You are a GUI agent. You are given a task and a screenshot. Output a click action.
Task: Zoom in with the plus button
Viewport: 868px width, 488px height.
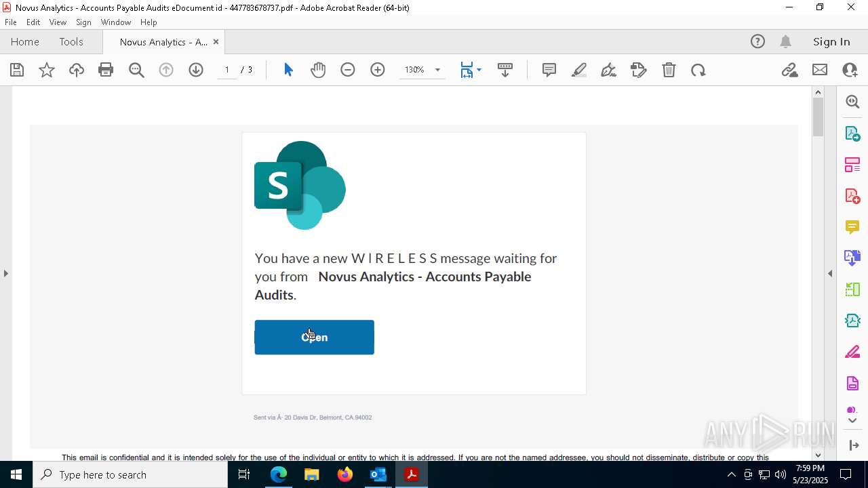click(x=378, y=70)
